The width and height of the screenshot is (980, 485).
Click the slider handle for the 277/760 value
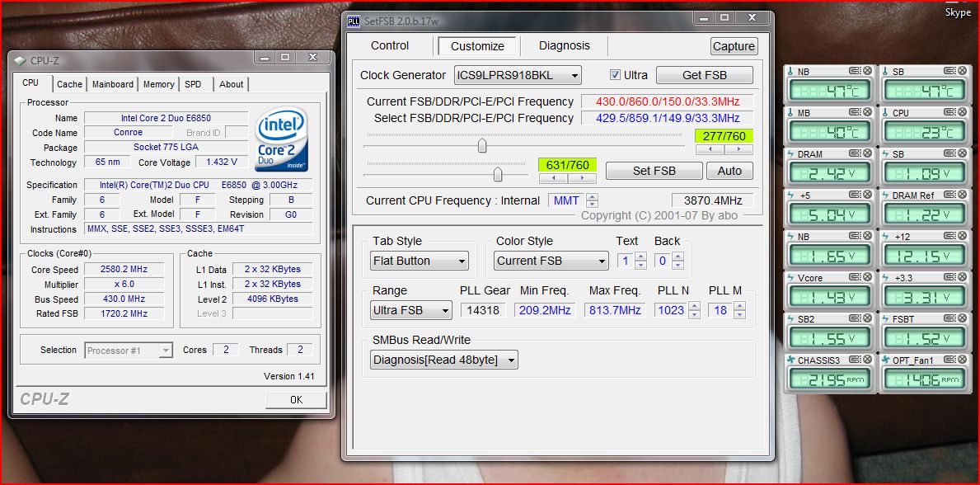pos(482,146)
